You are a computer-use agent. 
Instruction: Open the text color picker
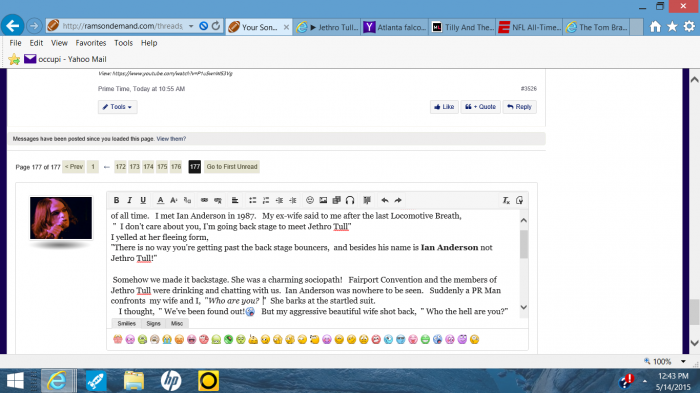(x=160, y=200)
